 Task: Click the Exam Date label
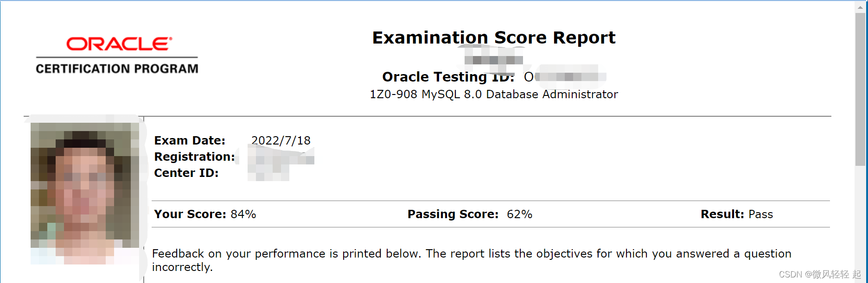pos(190,141)
